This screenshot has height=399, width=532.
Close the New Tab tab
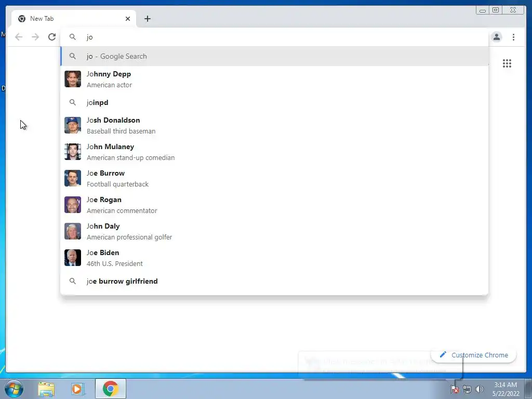[128, 19]
